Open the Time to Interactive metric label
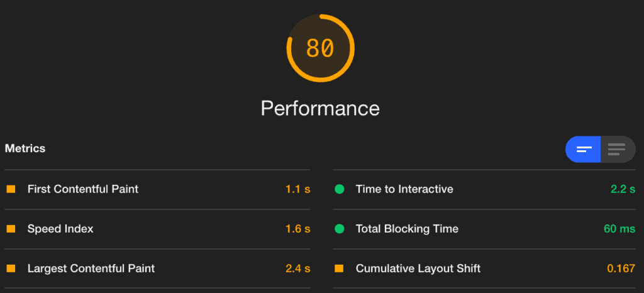 click(x=404, y=189)
